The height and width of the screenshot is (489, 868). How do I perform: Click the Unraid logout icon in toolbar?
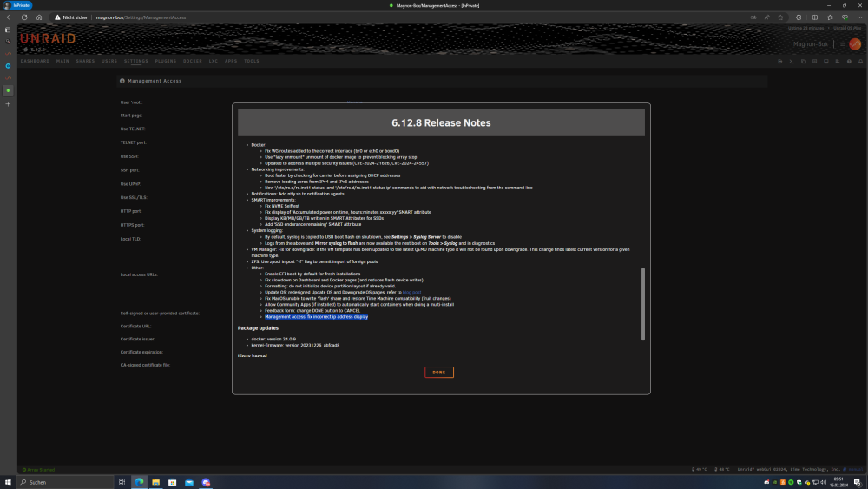(780, 62)
